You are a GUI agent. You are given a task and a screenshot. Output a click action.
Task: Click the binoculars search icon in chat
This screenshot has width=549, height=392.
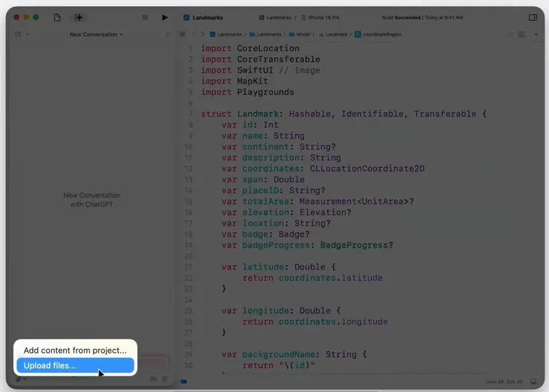pyautogui.click(x=153, y=379)
